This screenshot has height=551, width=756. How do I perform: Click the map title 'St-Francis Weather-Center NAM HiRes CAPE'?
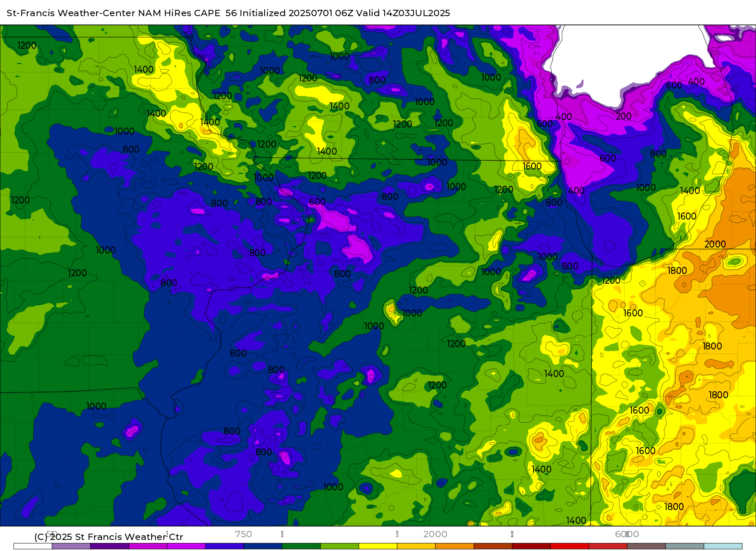click(x=113, y=13)
